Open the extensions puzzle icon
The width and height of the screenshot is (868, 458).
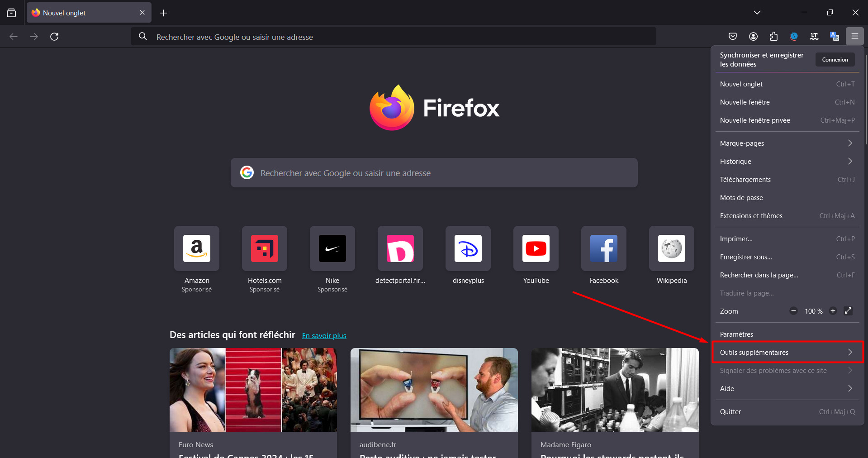coord(773,36)
